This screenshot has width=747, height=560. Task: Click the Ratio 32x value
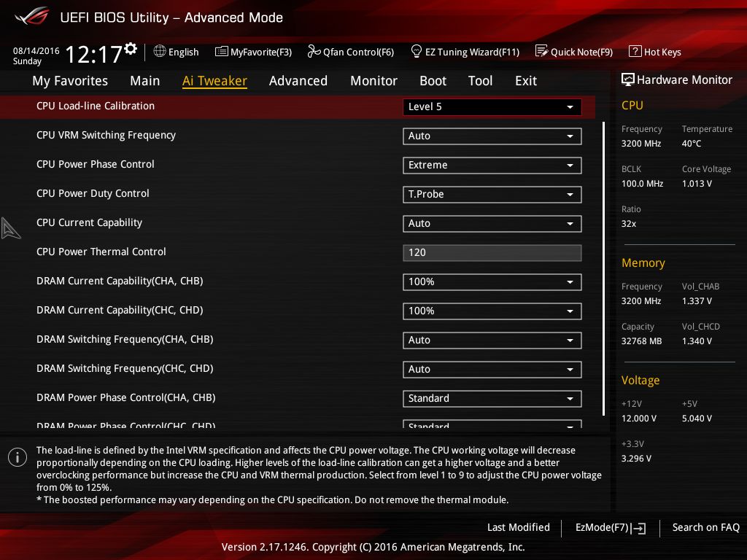[628, 224]
